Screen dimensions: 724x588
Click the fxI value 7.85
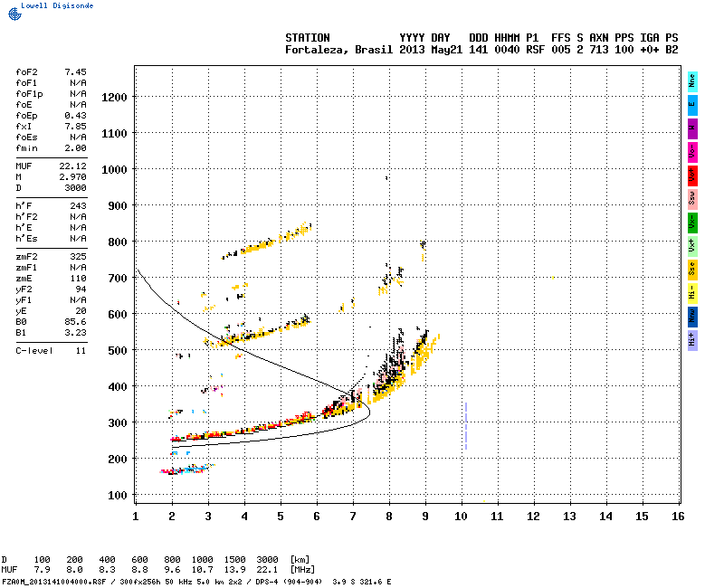point(75,127)
